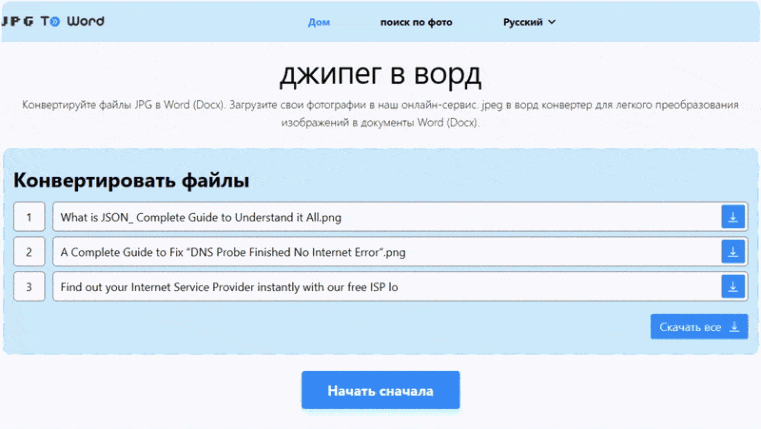
Task: Click the number 2 box
Action: tap(29, 251)
